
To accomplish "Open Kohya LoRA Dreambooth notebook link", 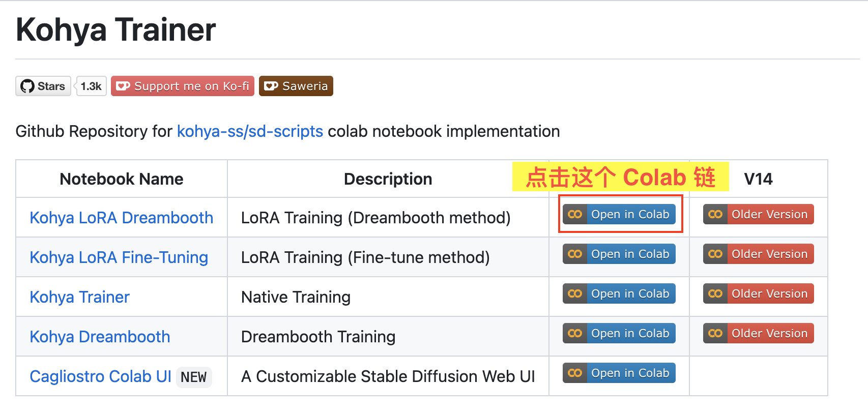I will point(121,218).
